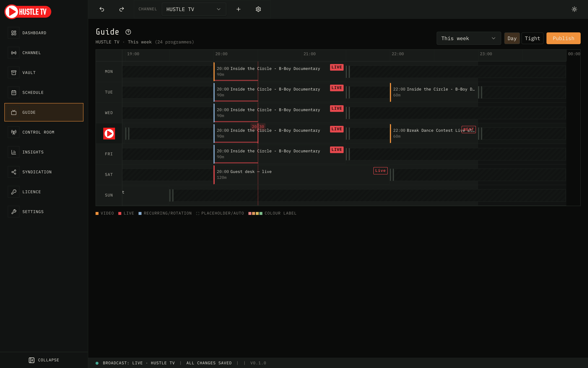Toggle light theme sun icon
Screen dimensions: 588x368
tap(574, 9)
